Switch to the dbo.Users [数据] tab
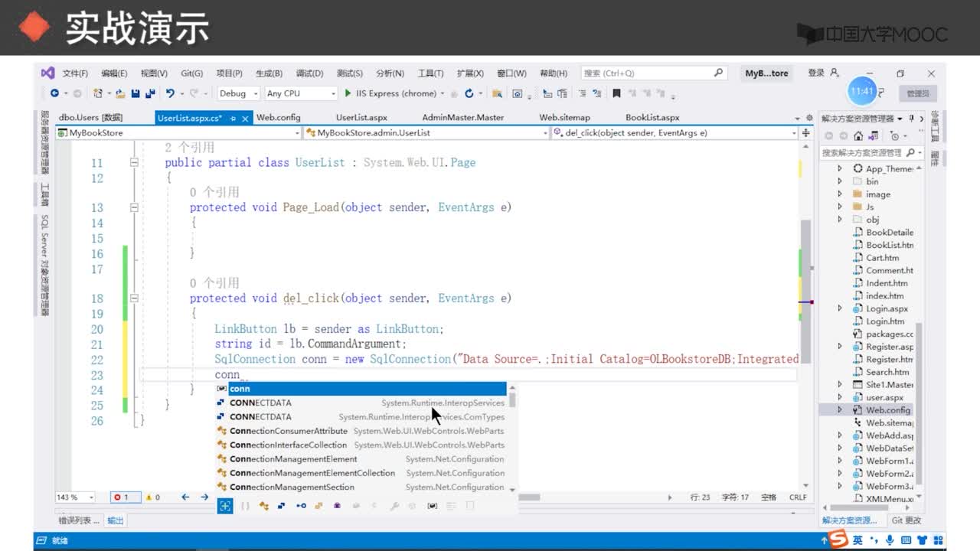This screenshot has height=551, width=980. [x=90, y=118]
